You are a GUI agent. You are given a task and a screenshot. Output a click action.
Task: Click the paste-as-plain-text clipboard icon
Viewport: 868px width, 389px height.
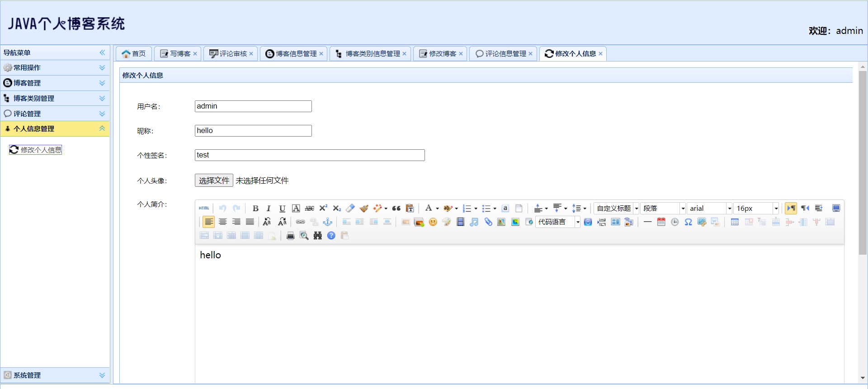(x=410, y=208)
